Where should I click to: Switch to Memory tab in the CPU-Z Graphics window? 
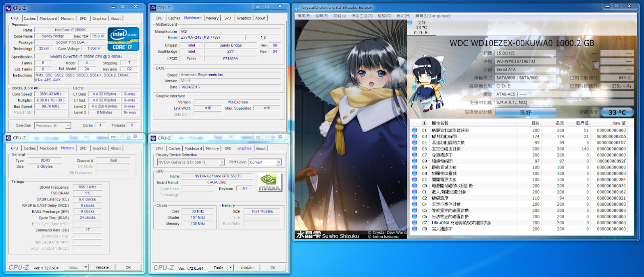(x=212, y=149)
